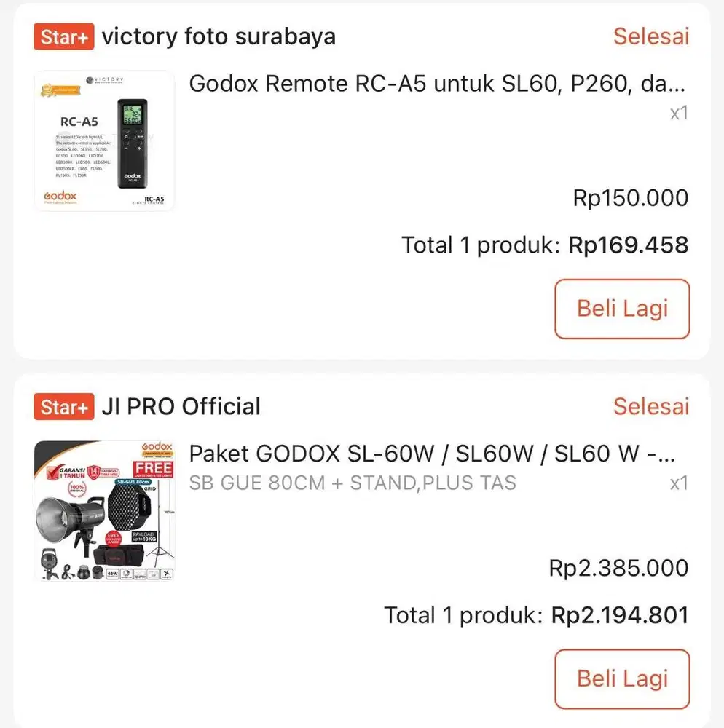Open the Godox SL-60W package thumbnail
The image size is (724, 728).
point(105,510)
